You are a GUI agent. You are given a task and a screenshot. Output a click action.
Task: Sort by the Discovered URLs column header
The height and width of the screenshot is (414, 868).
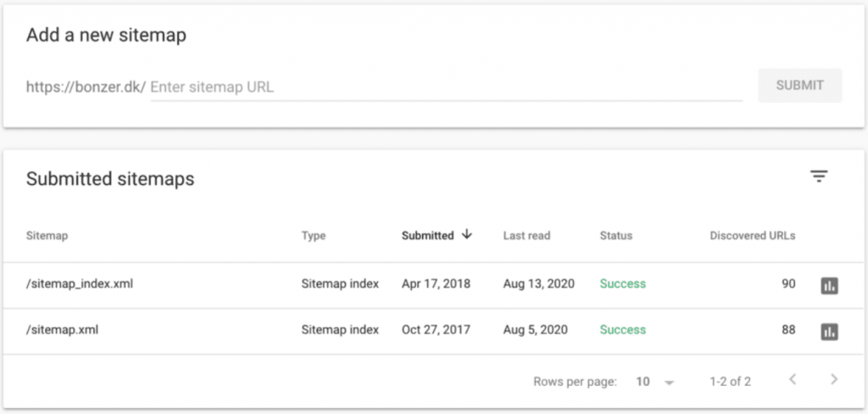tap(752, 236)
